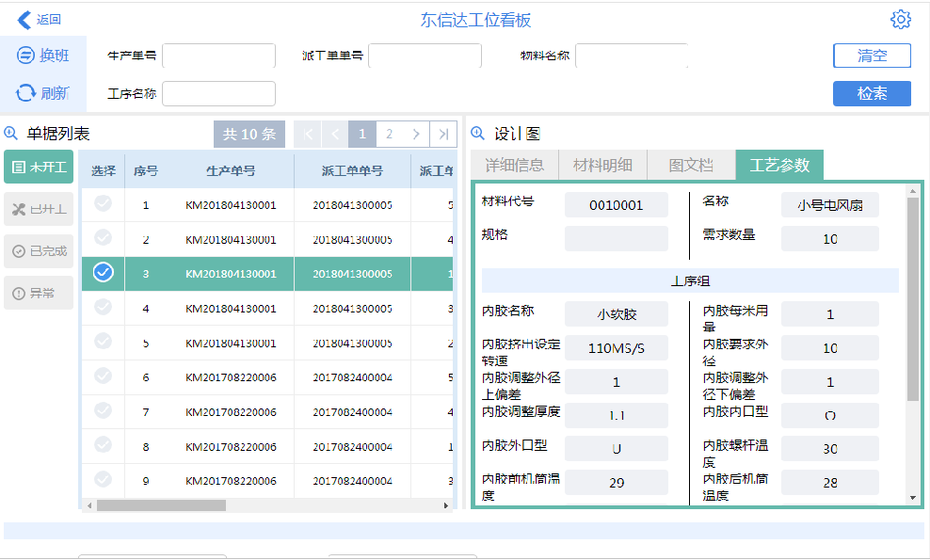Image resolution: width=930 pixels, height=560 pixels.
Task: Switch to the 材料明细 tab
Action: pyautogui.click(x=605, y=164)
